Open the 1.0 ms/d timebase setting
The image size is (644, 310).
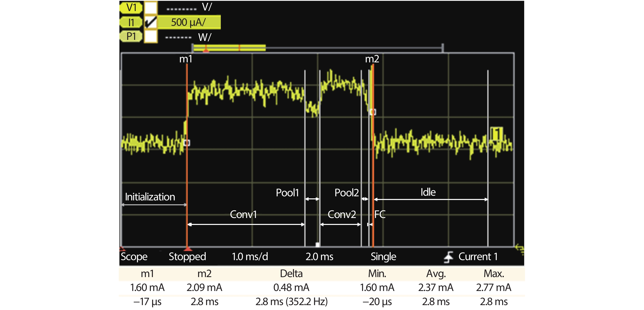point(250,257)
